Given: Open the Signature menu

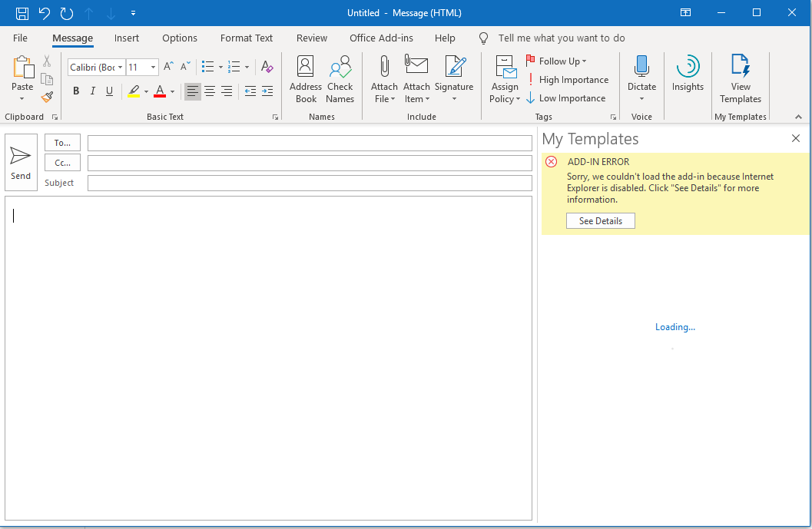Looking at the screenshot, I should click(454, 79).
